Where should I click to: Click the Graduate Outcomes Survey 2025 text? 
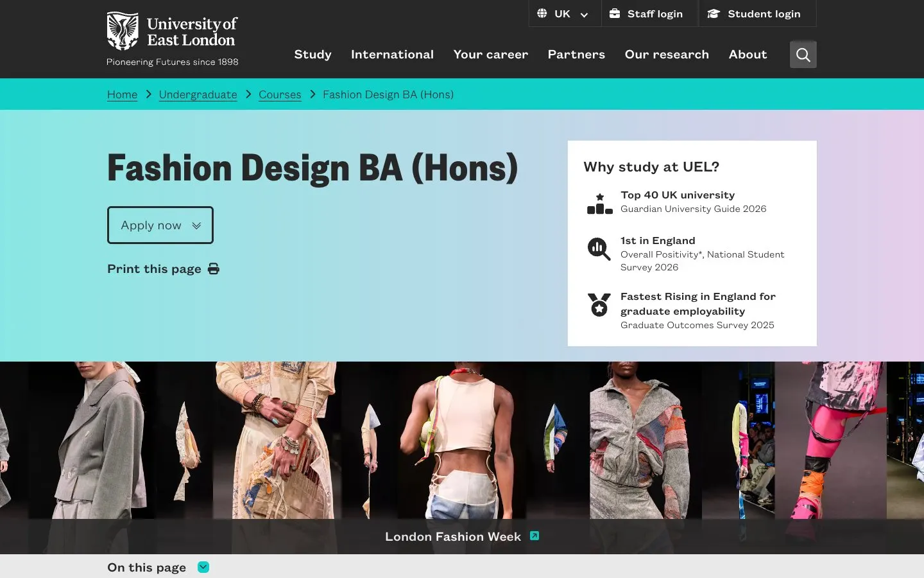[x=697, y=325]
